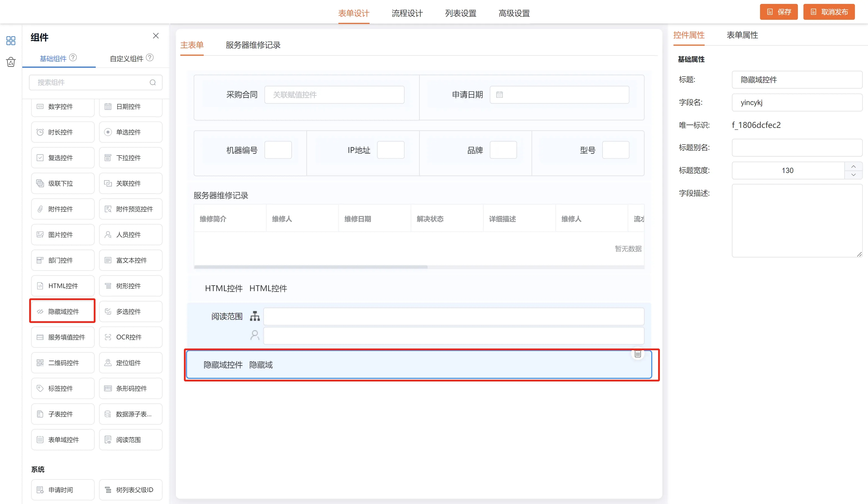Click the person icon below 阅读范围
This screenshot has width=868, height=504.
click(x=255, y=335)
